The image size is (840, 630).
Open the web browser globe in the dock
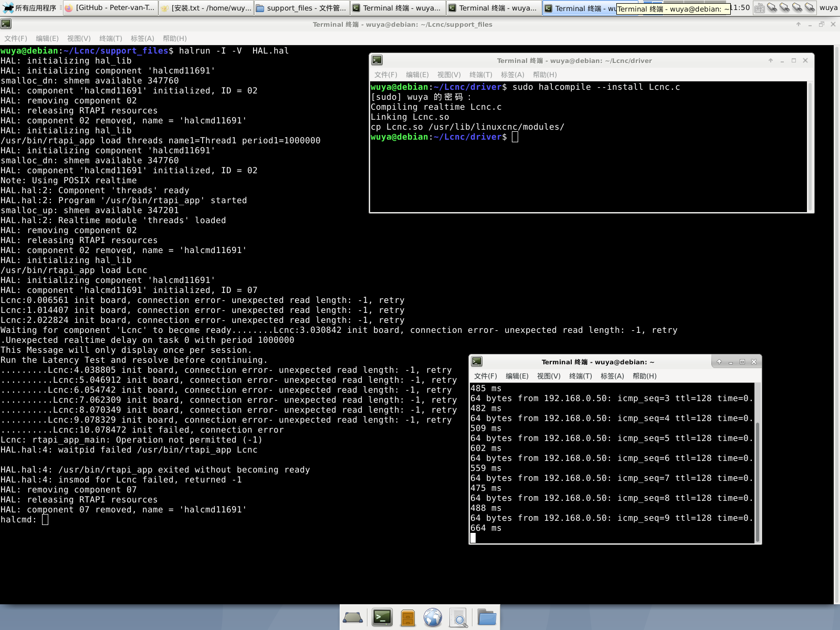[x=433, y=617]
